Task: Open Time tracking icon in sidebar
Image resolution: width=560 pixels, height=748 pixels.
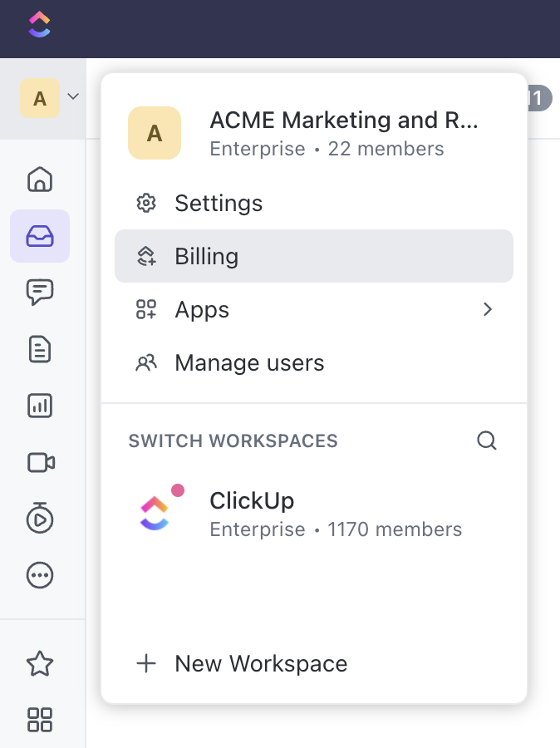Action: click(x=40, y=519)
